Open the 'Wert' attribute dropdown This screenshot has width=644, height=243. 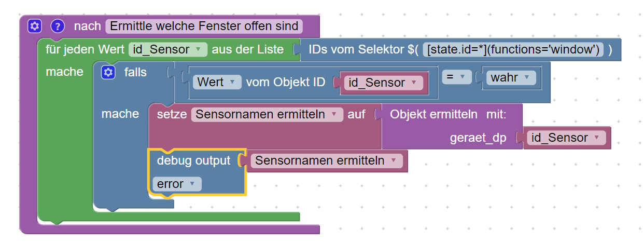click(x=217, y=82)
